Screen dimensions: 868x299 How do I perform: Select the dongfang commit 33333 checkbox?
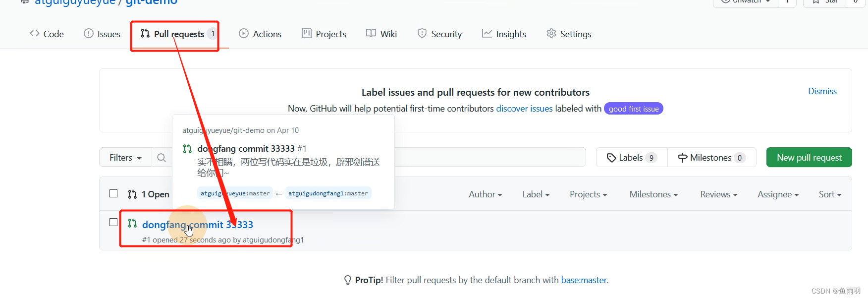click(113, 222)
